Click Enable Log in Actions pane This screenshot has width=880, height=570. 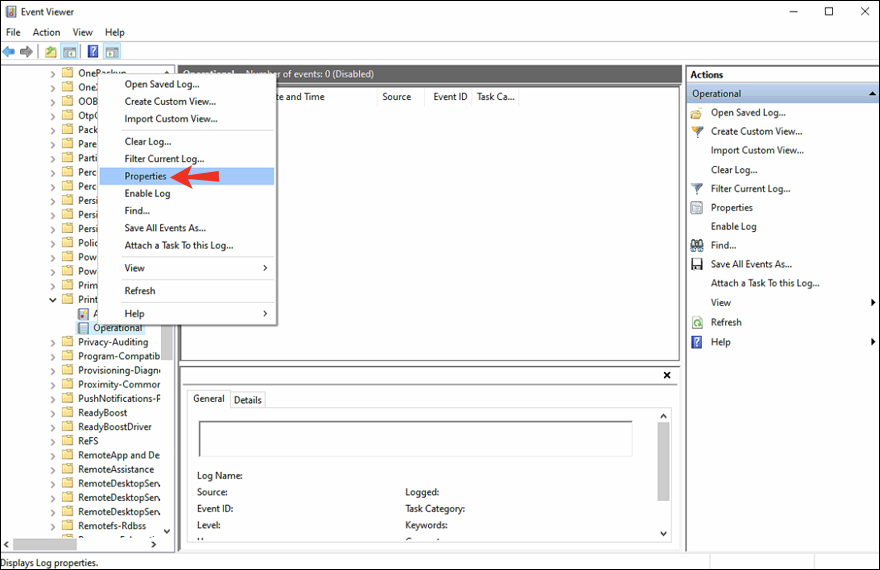click(x=734, y=227)
